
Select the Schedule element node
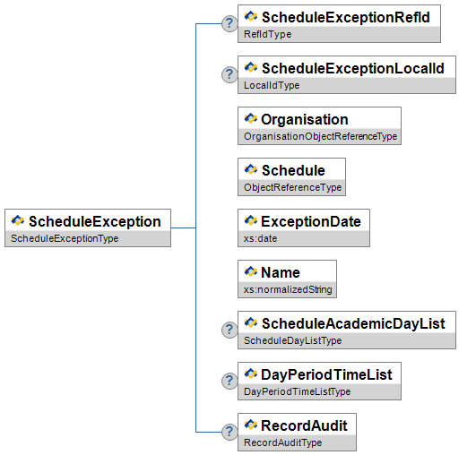click(291, 176)
